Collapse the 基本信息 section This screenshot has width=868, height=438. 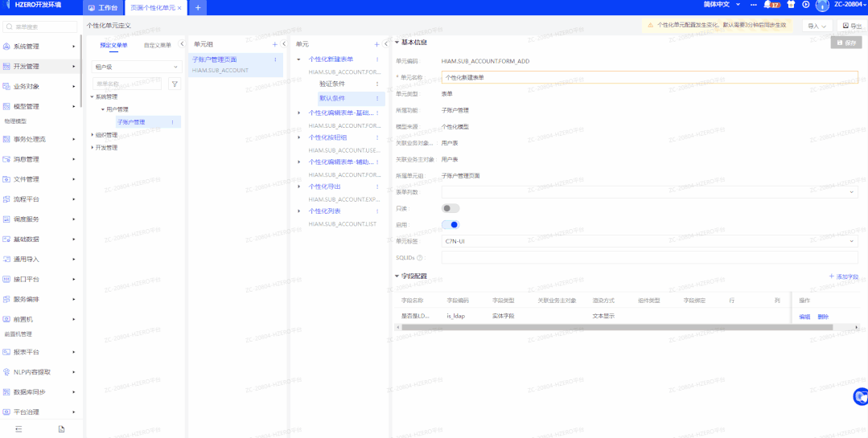[397, 43]
